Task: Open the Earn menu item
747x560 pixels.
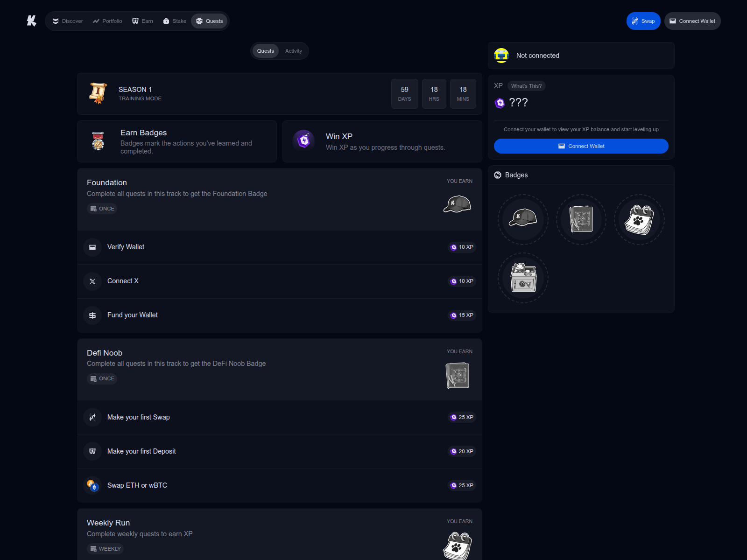Action: [142, 21]
